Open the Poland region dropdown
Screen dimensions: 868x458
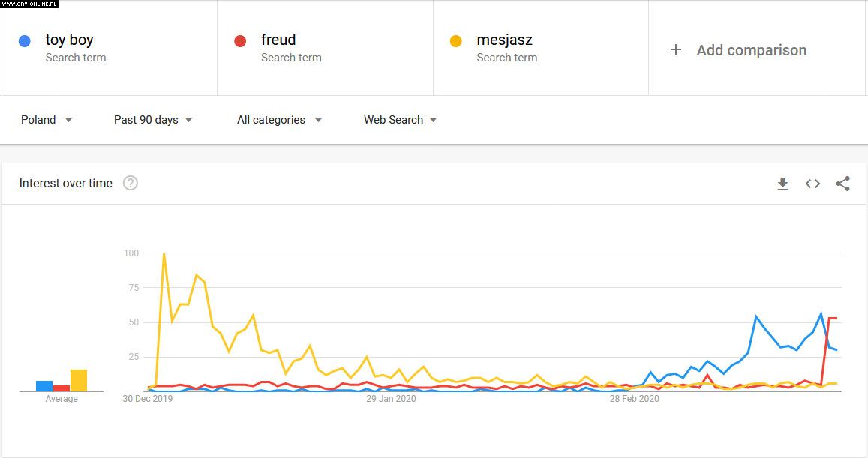[x=47, y=120]
